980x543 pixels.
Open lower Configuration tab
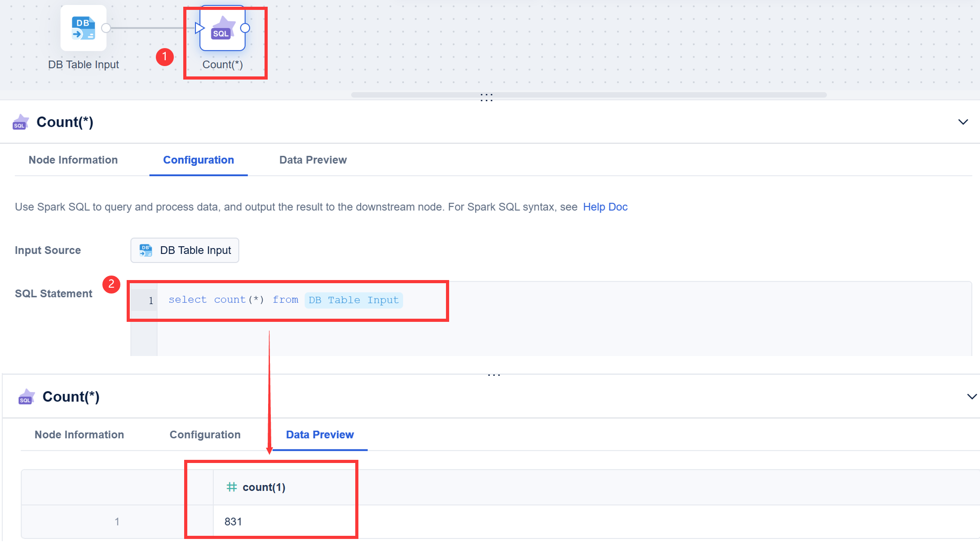pos(205,435)
